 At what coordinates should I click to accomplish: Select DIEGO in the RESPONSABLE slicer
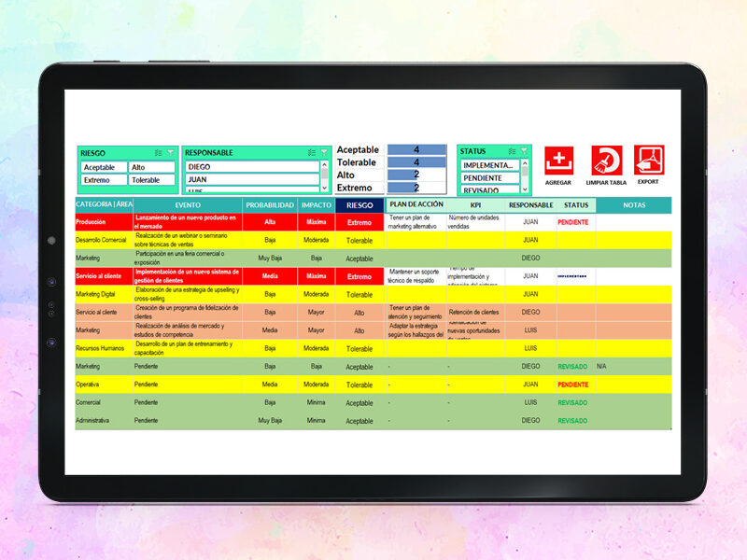[x=252, y=167]
